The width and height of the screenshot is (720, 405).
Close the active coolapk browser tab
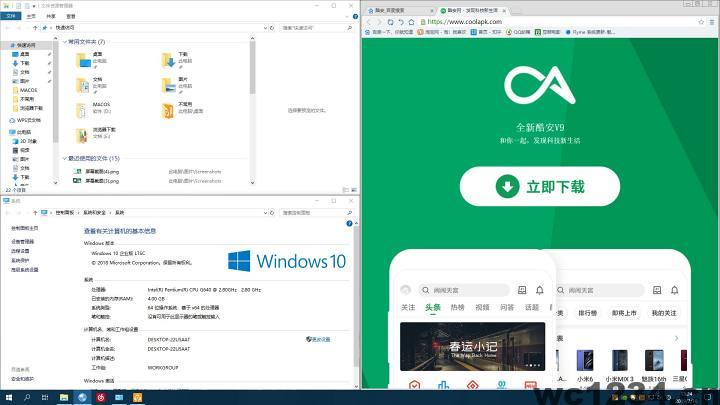[504, 11]
